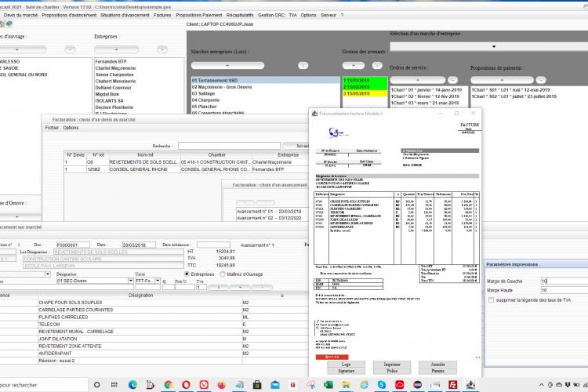Click the red cloud taskbar icon

[x=399, y=384]
